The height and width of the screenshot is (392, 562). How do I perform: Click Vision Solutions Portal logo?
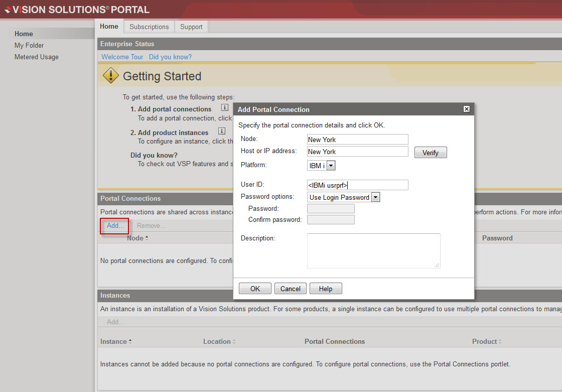coord(77,10)
